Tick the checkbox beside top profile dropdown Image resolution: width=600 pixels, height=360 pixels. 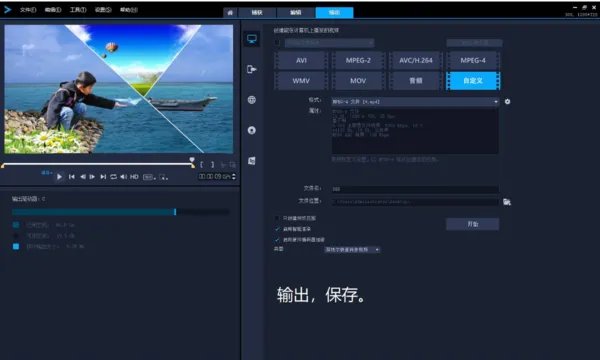[277, 43]
